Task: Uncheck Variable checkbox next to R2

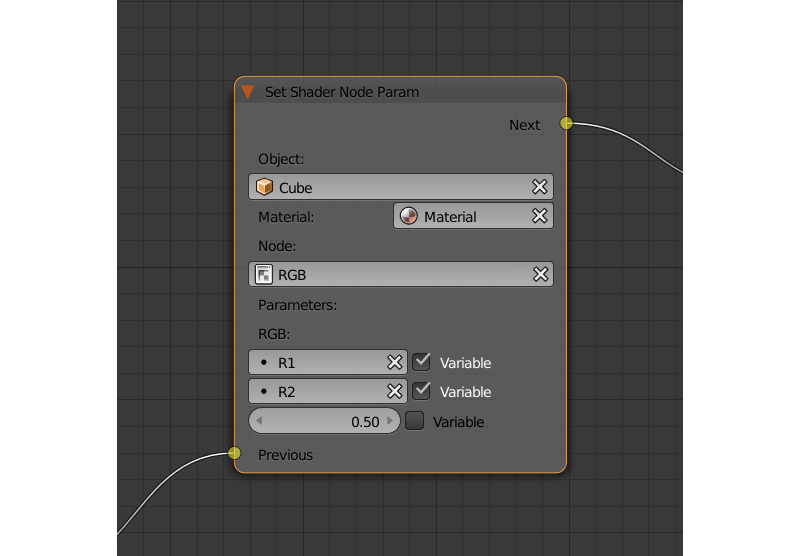Action: [x=422, y=391]
